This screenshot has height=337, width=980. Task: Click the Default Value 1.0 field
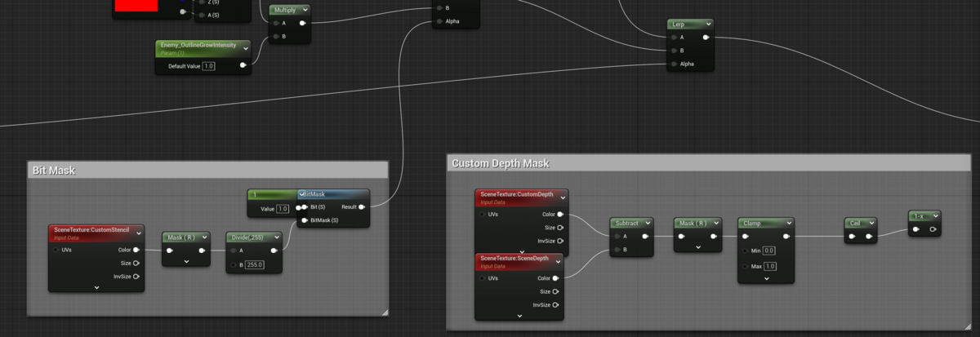click(x=208, y=65)
